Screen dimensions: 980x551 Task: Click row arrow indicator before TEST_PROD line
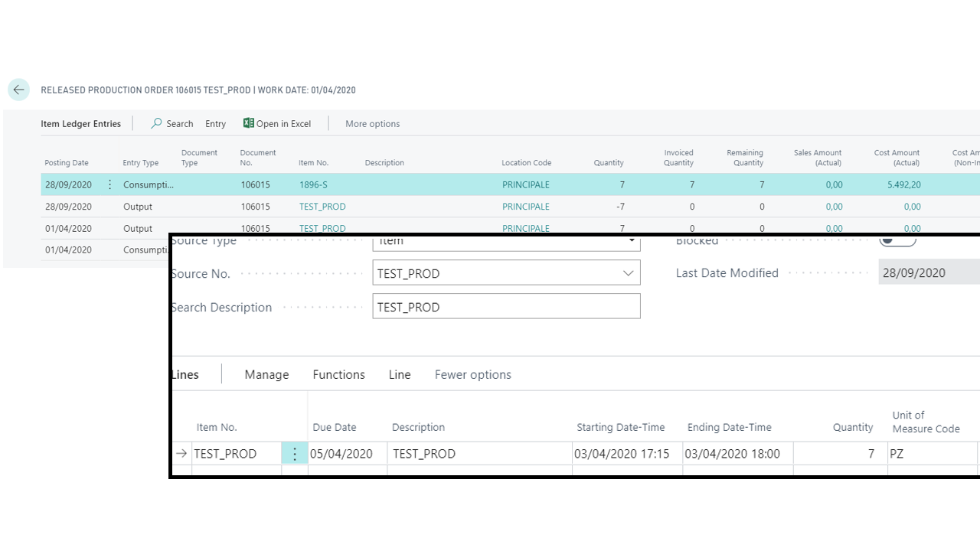(181, 453)
